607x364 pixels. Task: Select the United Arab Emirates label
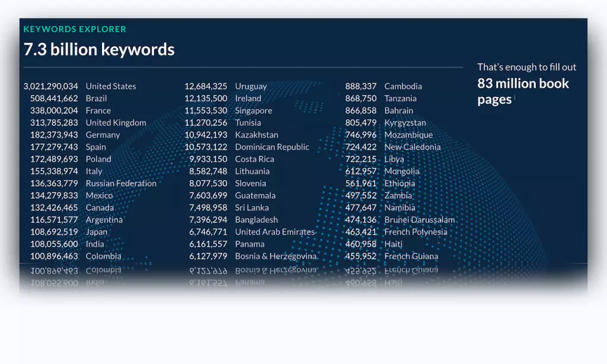click(x=274, y=232)
